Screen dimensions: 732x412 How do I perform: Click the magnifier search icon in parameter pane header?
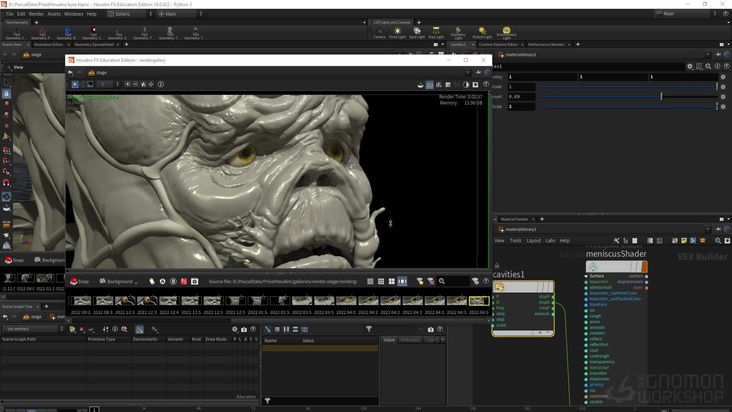pyautogui.click(x=708, y=66)
